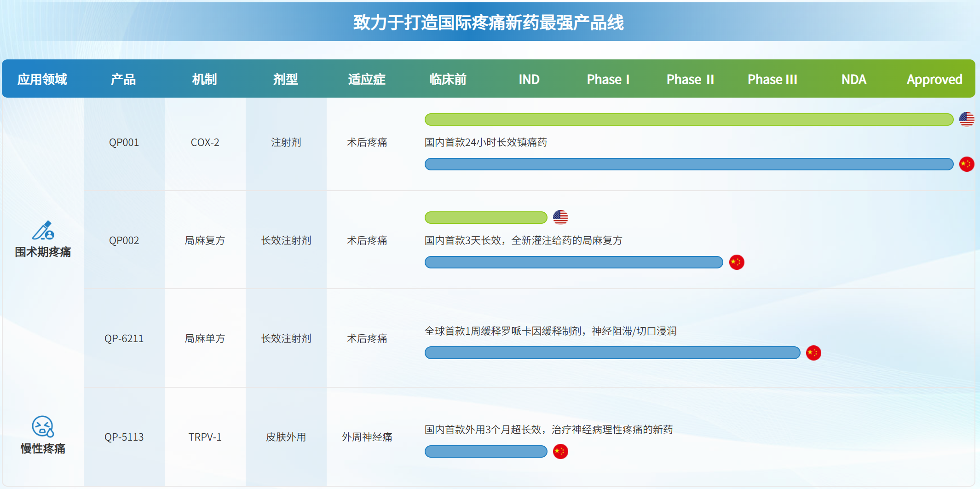Click the description 国内首款24小时长效镇痛药
980x489 pixels.
[485, 143]
